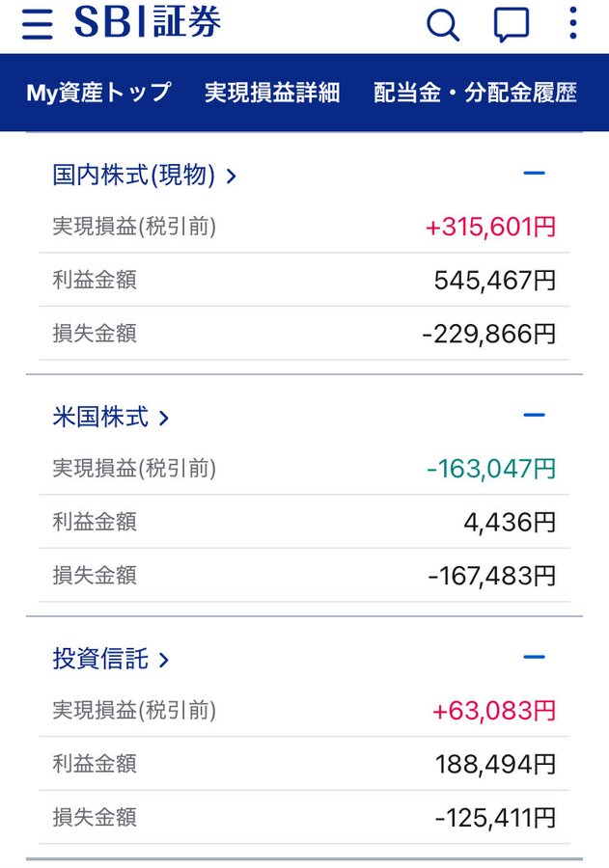The image size is (609, 868).
Task: Collapse the 米国株式 section
Action: (534, 415)
